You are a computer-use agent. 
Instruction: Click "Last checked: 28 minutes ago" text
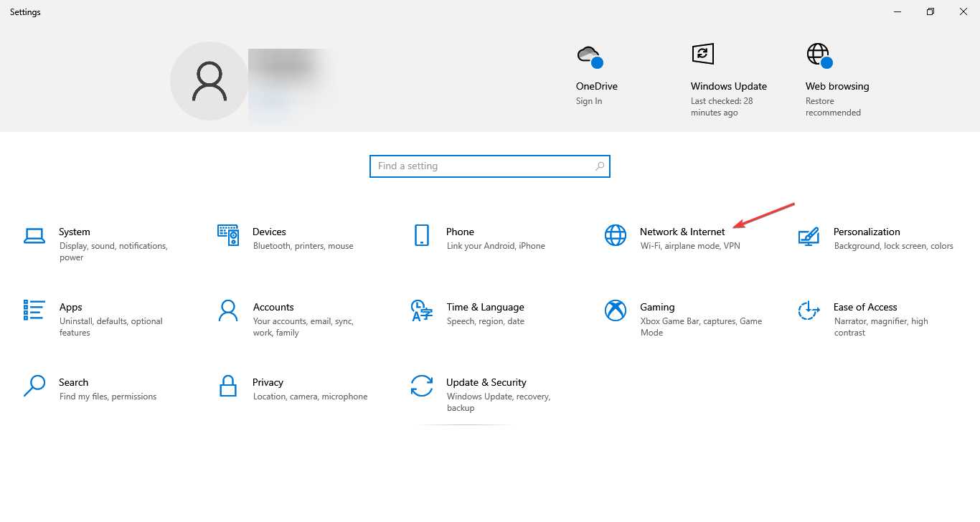pyautogui.click(x=722, y=107)
